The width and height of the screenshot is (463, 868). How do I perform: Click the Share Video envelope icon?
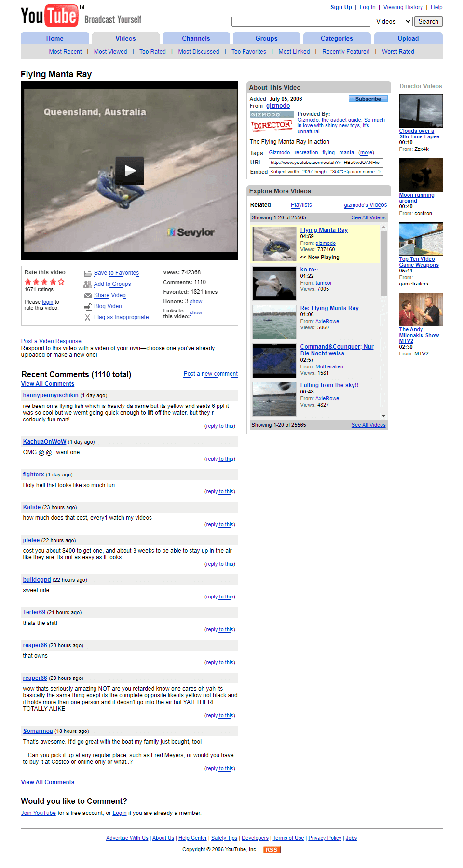88,296
